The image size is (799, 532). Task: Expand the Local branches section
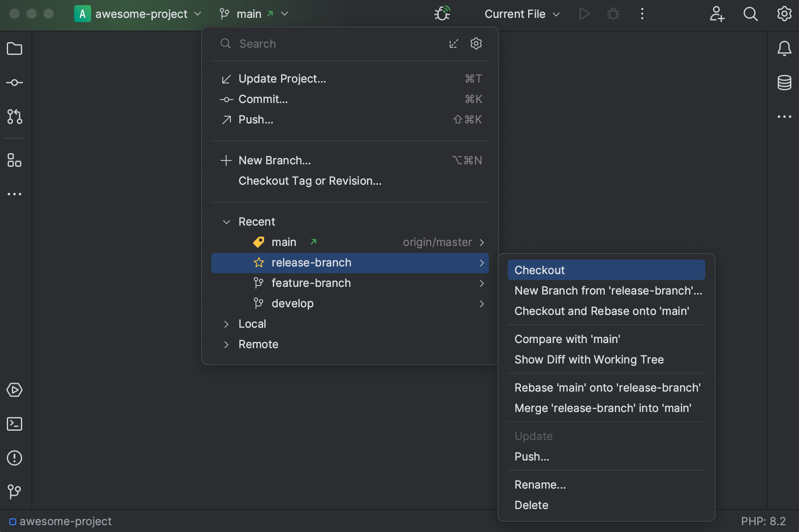(x=226, y=324)
